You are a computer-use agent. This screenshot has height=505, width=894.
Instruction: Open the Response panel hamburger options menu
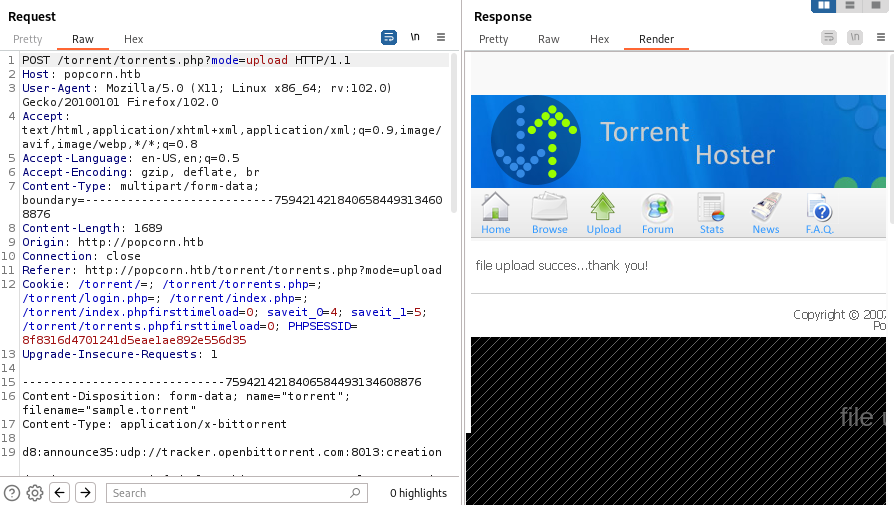click(881, 37)
